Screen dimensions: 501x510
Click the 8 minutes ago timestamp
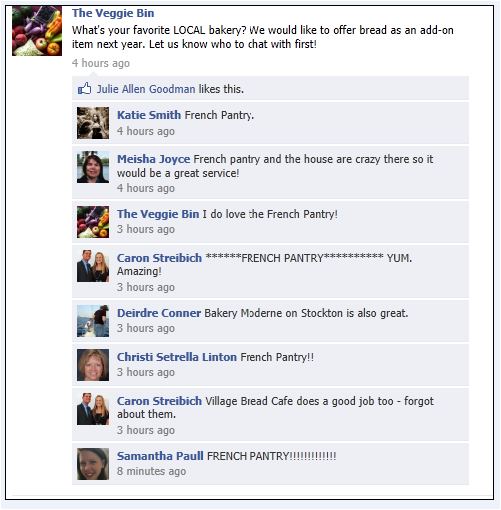tap(151, 471)
